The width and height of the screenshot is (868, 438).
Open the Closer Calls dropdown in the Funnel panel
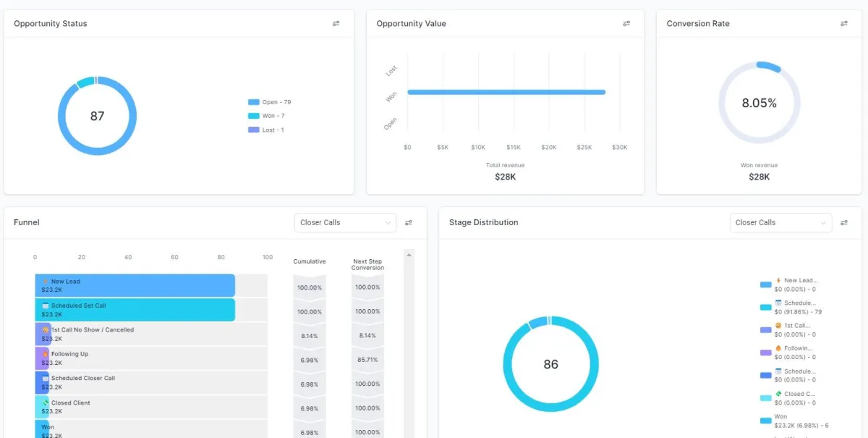click(345, 222)
